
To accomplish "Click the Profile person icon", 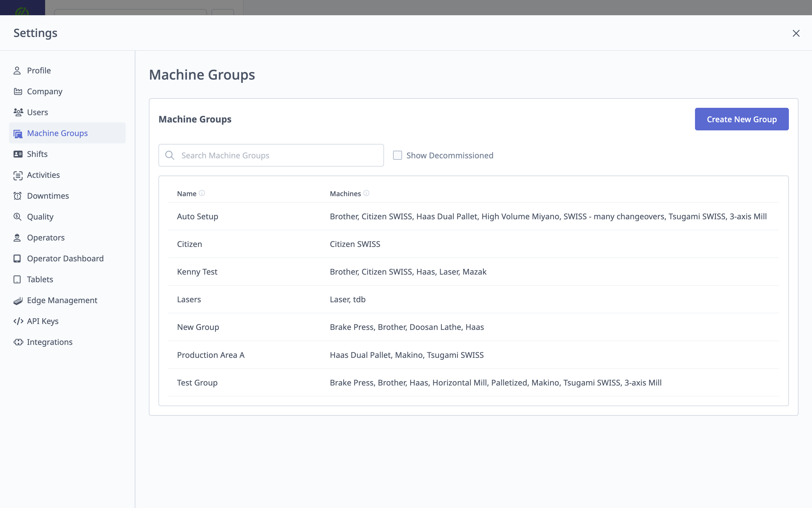I will (17, 71).
